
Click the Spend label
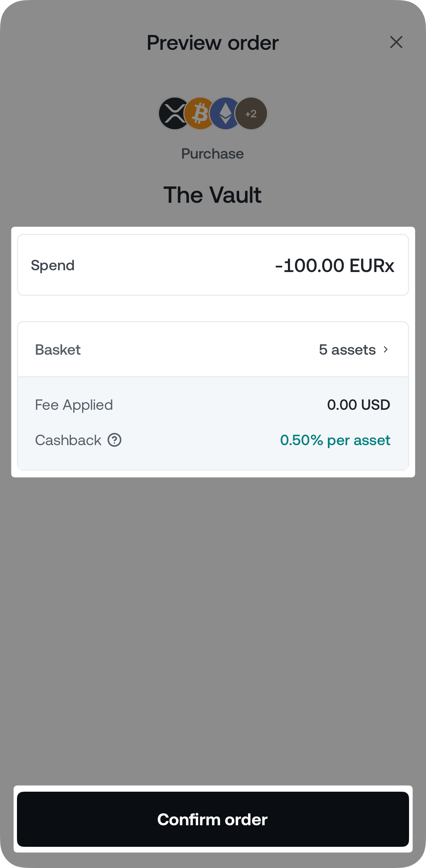[x=53, y=265]
